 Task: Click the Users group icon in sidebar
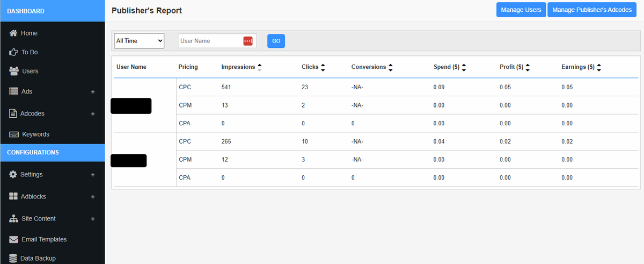(14, 71)
